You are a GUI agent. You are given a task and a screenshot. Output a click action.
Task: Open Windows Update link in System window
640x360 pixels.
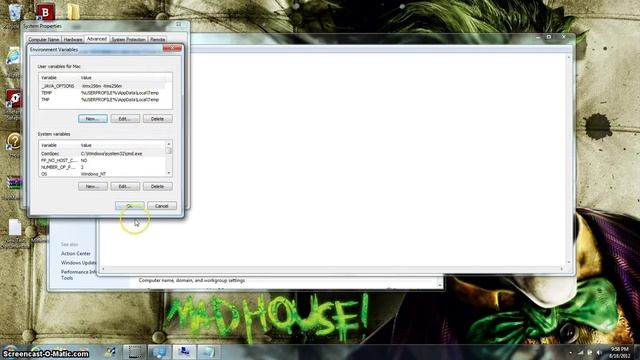(78, 263)
